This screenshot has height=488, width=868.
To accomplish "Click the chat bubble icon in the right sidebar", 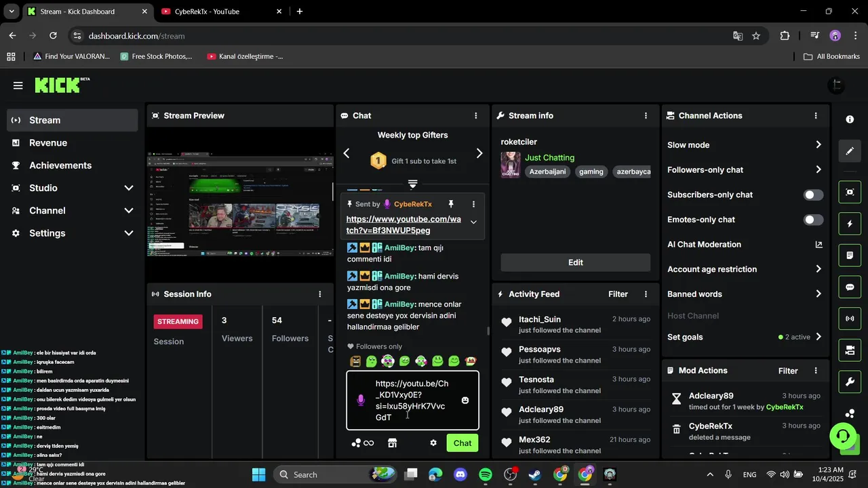I will point(850,287).
